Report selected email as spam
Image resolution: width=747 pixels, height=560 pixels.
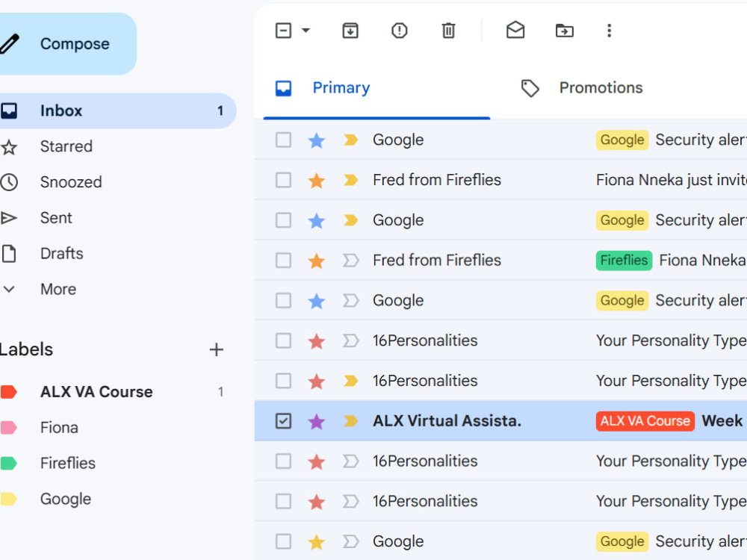pyautogui.click(x=399, y=31)
